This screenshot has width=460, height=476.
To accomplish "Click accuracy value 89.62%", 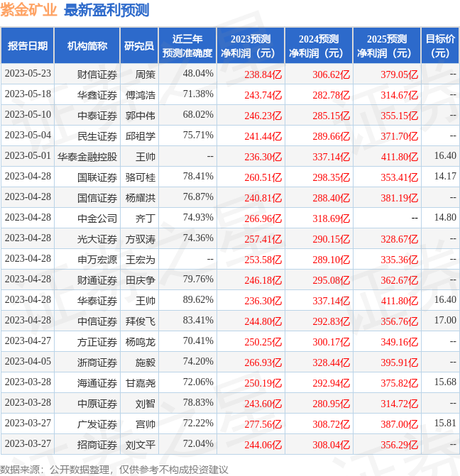I will [x=198, y=299].
